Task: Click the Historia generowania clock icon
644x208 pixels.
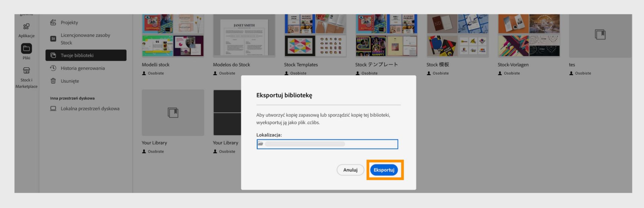Action: 53,68
